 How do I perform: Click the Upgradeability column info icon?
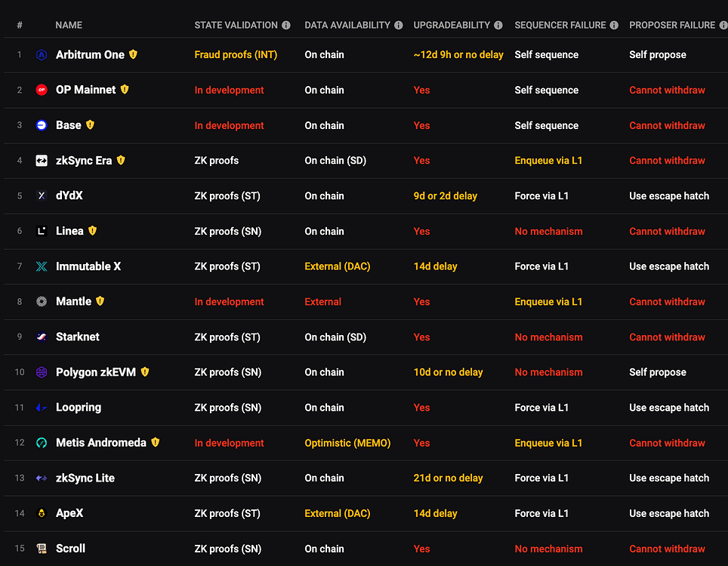click(x=498, y=25)
